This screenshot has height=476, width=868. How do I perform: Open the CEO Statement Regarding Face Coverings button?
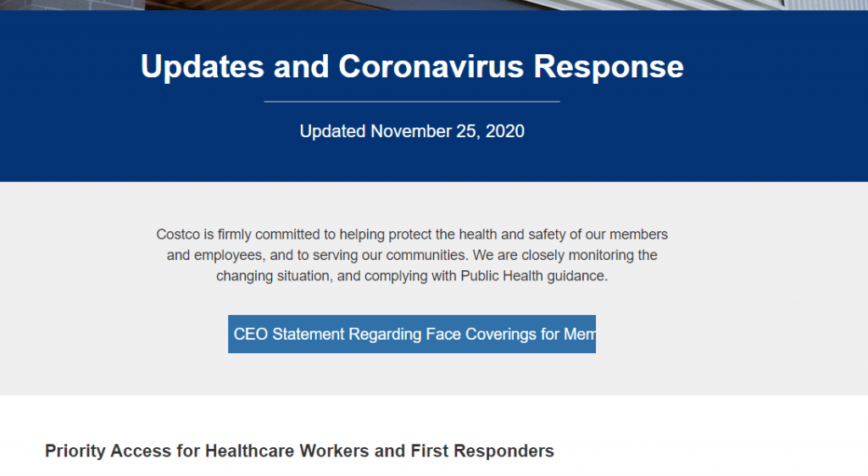412,334
